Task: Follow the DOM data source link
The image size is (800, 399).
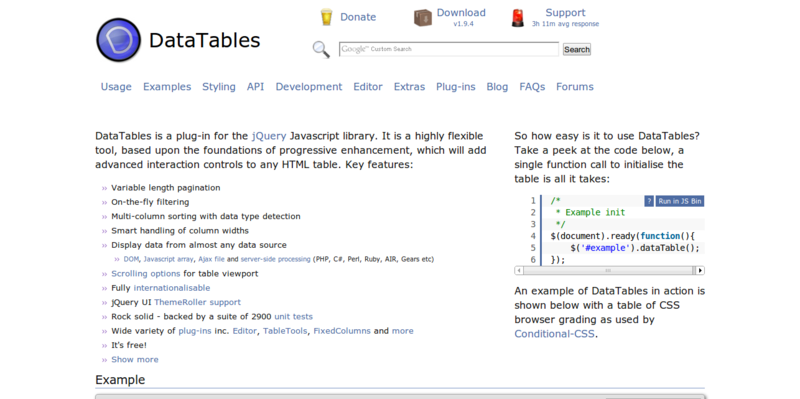Action: 131,259
